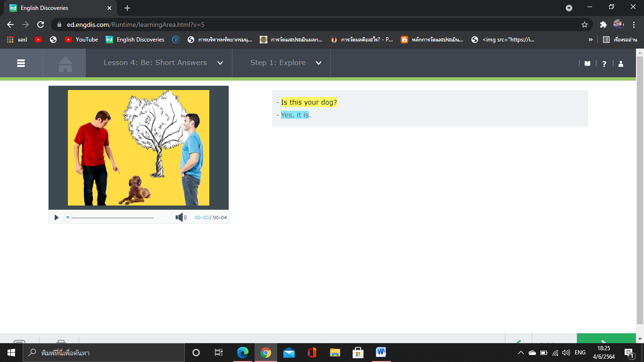Click the help question mark icon
Image resolution: width=644 pixels, height=362 pixels.
[604, 64]
